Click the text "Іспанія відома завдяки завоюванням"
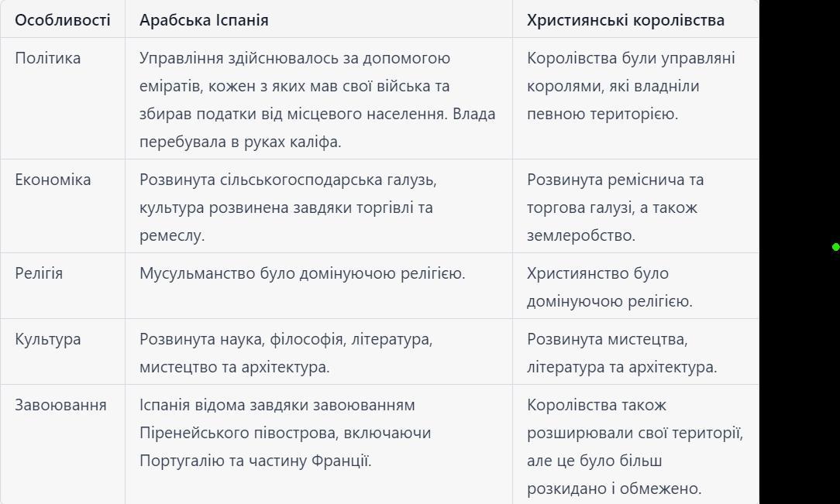The width and height of the screenshot is (840, 504). click(x=277, y=405)
